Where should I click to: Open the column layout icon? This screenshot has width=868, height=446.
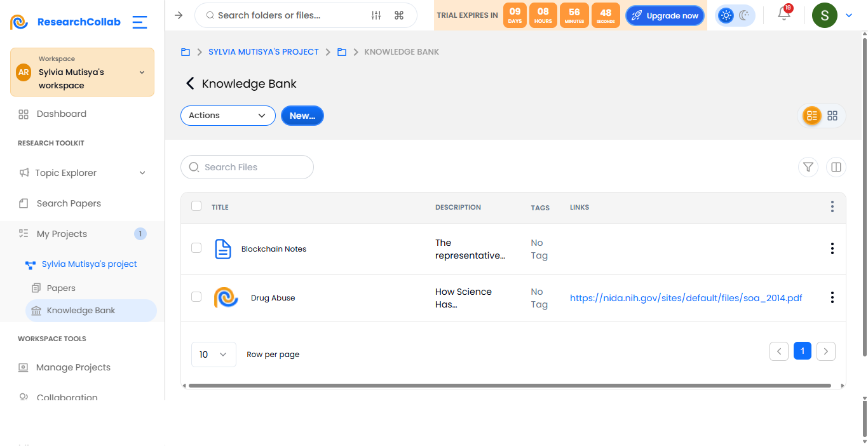tap(836, 167)
